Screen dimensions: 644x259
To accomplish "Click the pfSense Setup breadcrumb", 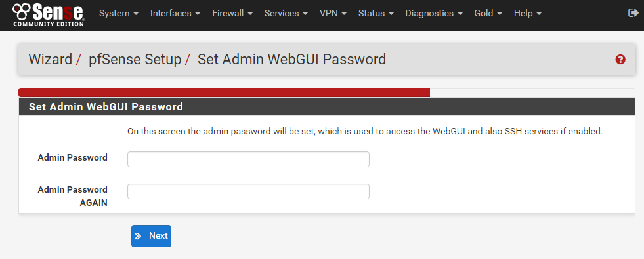I will click(135, 60).
